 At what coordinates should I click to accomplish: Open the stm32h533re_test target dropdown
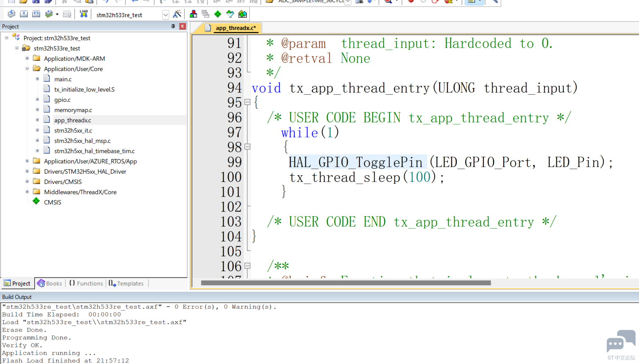pos(165,15)
